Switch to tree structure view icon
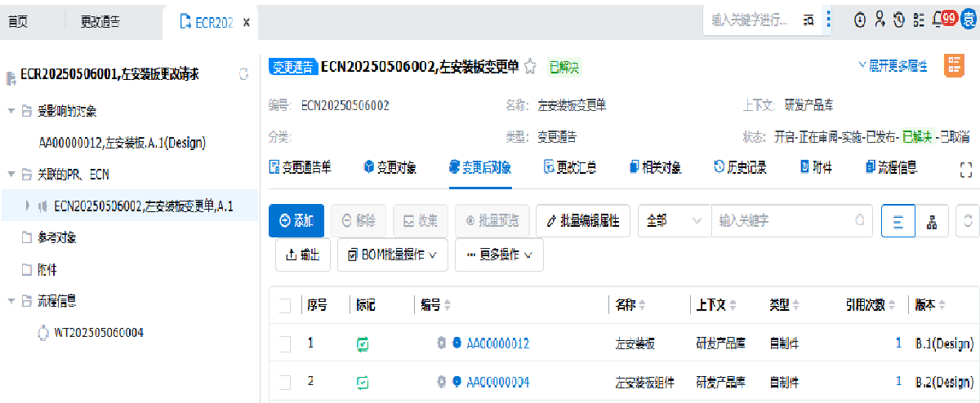 pos(931,221)
